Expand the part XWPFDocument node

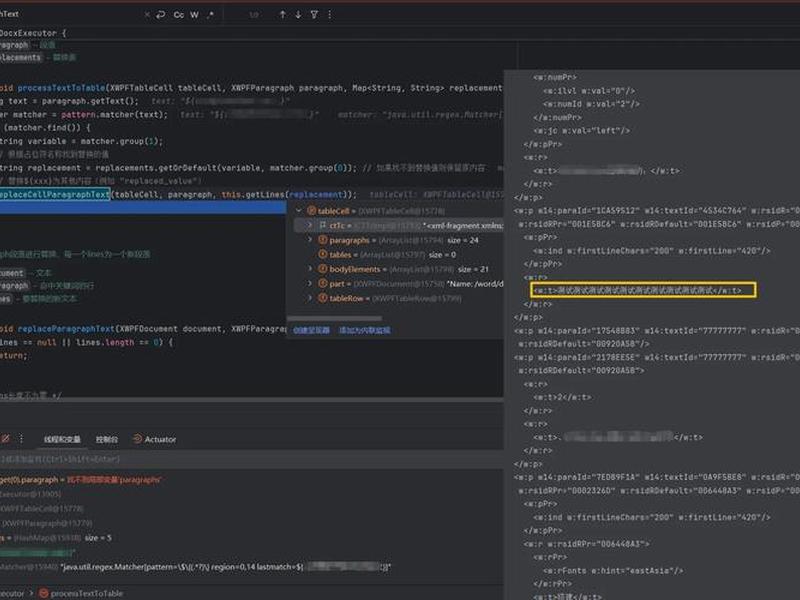tap(309, 284)
